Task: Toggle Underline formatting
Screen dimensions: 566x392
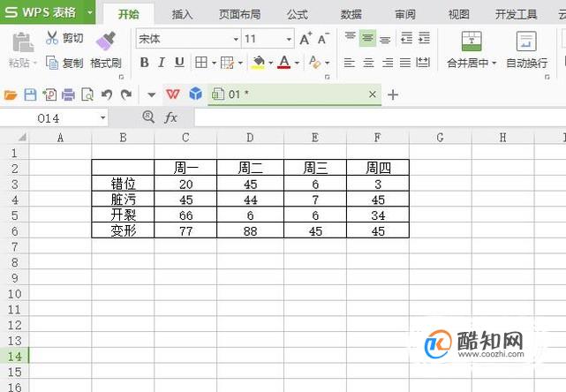Action: [x=179, y=63]
